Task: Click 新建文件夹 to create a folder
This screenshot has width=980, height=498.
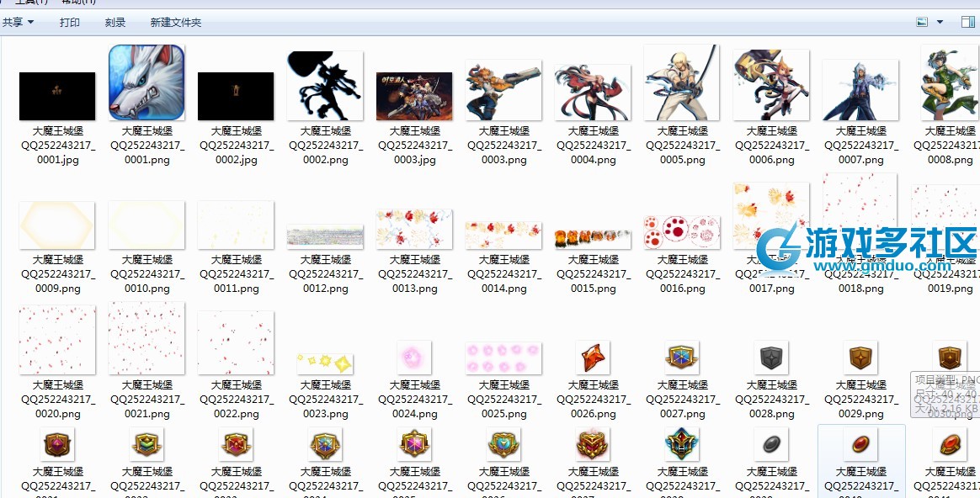Action: (x=176, y=23)
